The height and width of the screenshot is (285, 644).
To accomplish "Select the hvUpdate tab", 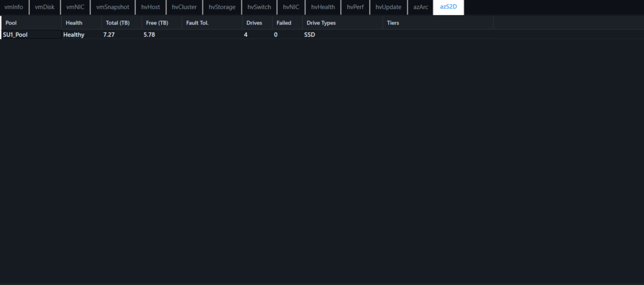I will point(388,7).
